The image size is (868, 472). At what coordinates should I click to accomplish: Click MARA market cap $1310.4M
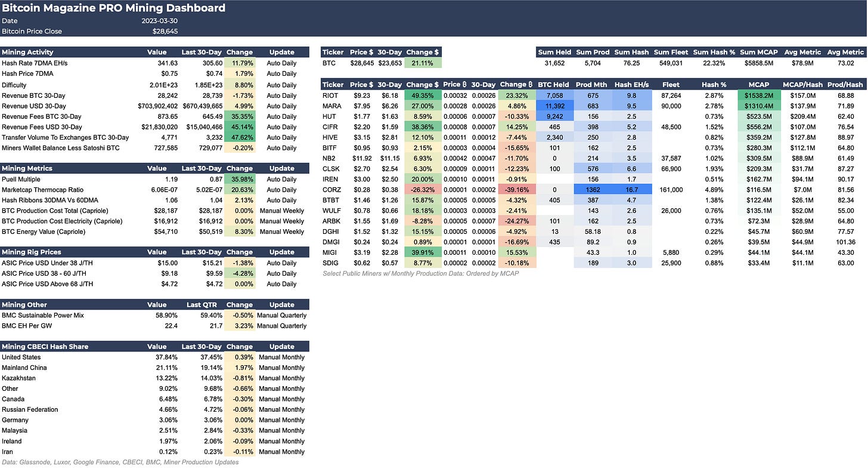coord(759,106)
